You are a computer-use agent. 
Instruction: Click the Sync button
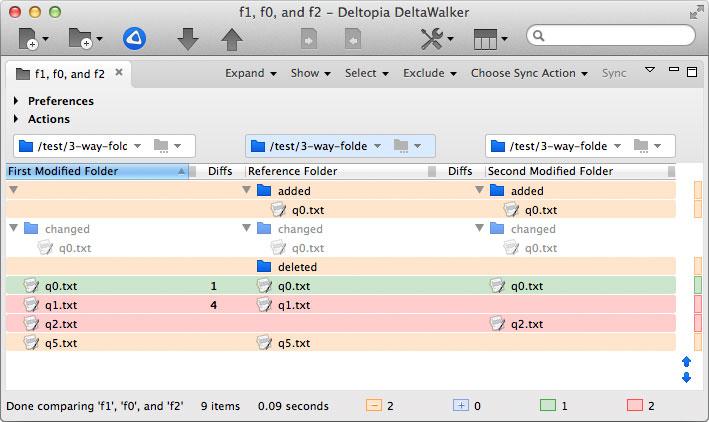click(x=614, y=73)
